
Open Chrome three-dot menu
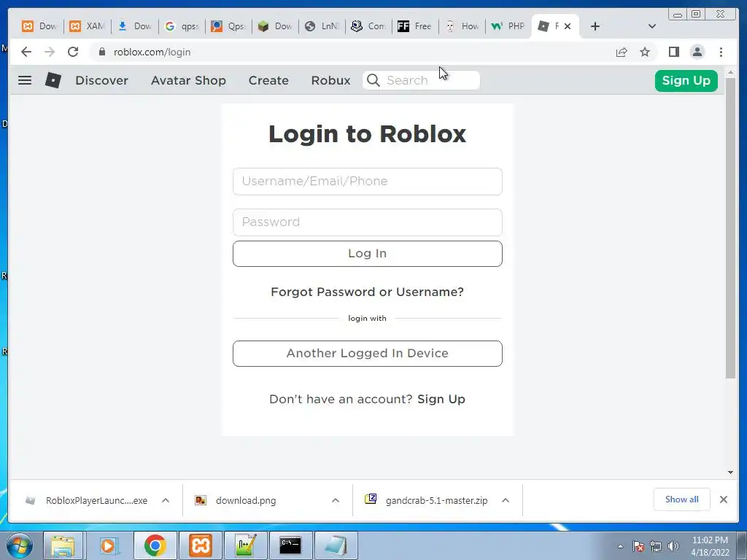[x=721, y=52]
